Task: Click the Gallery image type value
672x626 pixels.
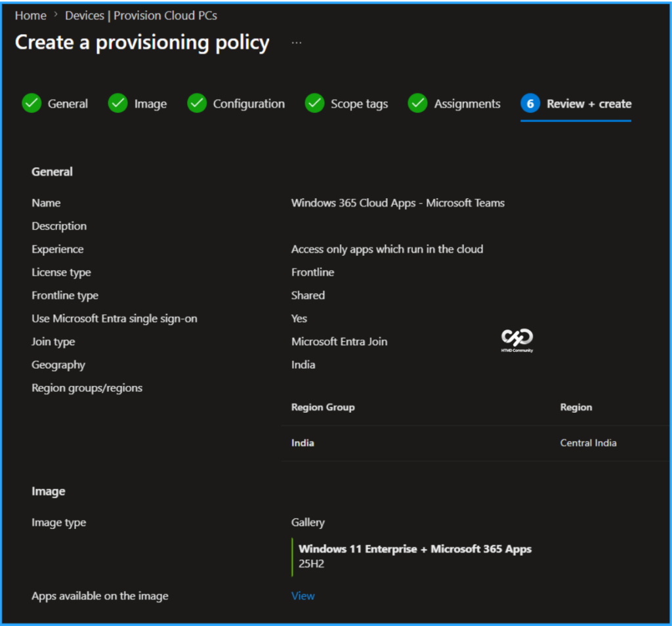Action: point(308,522)
